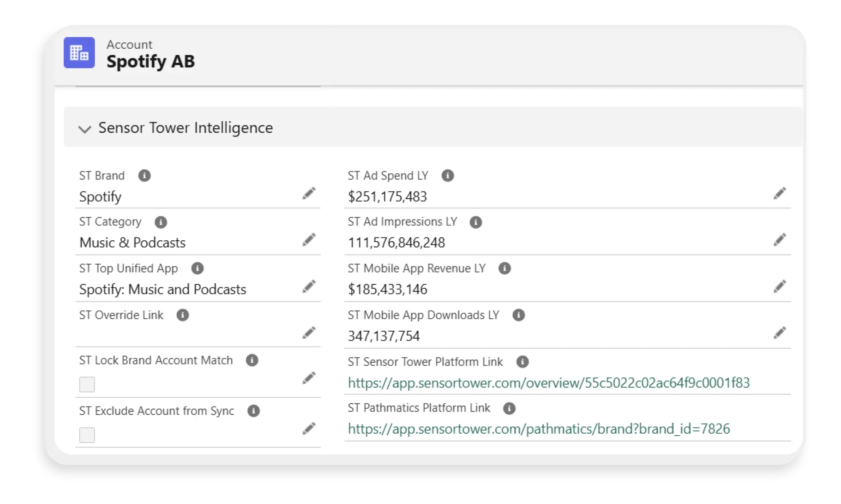Screen dimensions: 841x504
Task: Click the $251,175,483 ad spend value
Action: click(x=388, y=197)
